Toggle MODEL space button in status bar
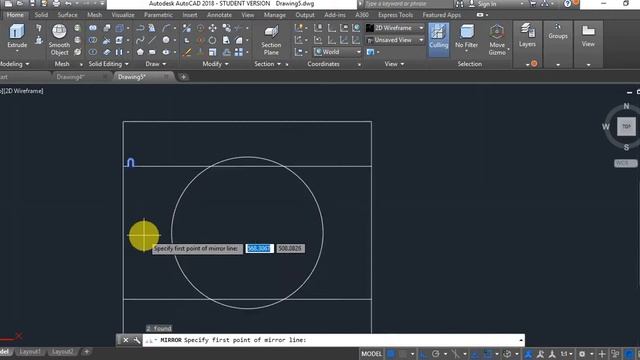The height and width of the screenshot is (360, 640). 371,354
